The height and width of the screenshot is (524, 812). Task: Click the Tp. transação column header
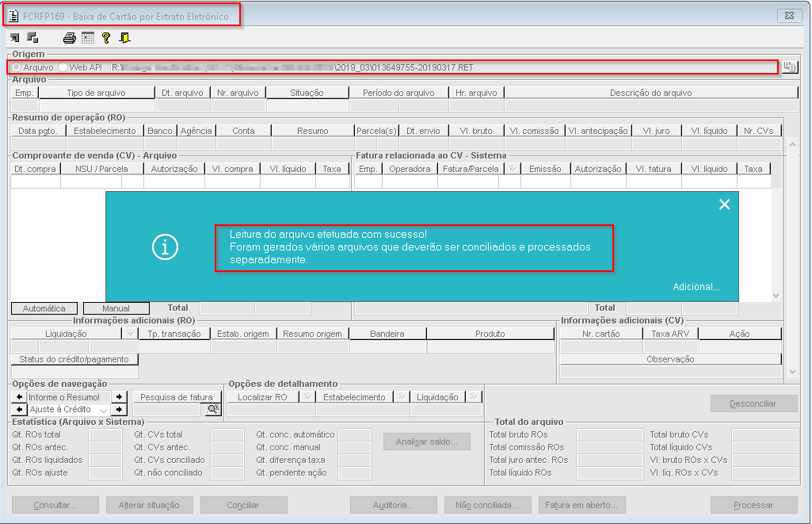coord(174,334)
